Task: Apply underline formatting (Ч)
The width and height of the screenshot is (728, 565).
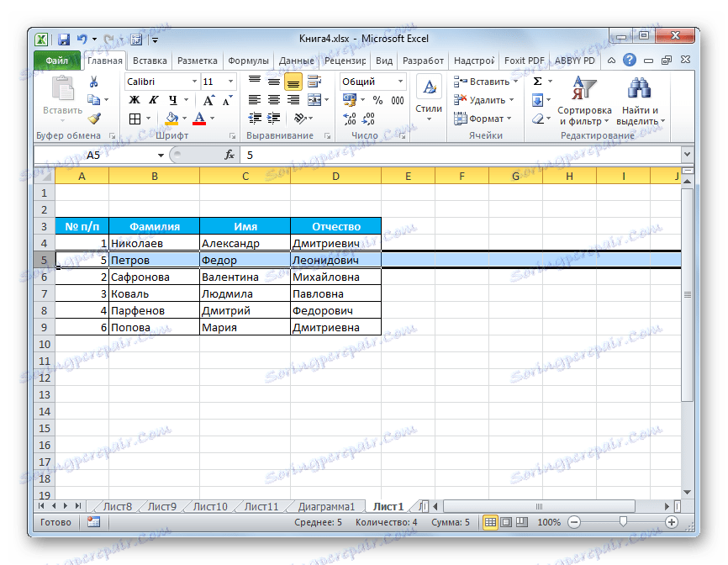Action: click(x=172, y=100)
